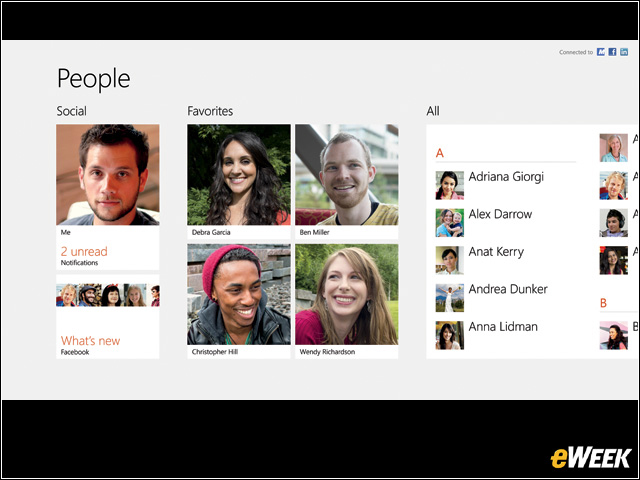Open Ben Miller's favorite tile
The width and height of the screenshot is (640, 480).
(x=347, y=182)
